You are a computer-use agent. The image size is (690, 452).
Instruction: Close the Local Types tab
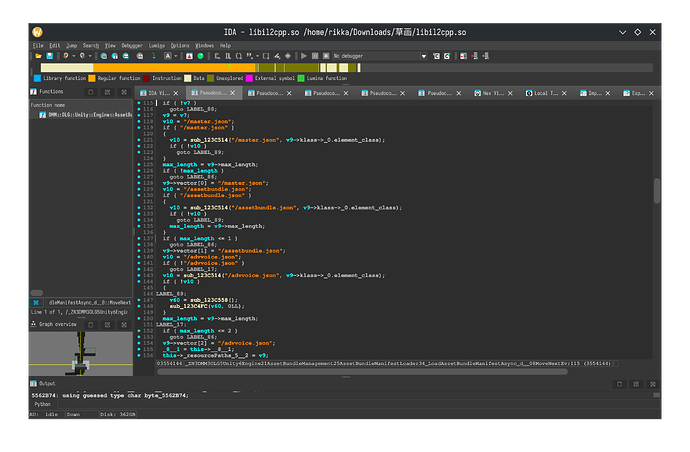point(564,93)
